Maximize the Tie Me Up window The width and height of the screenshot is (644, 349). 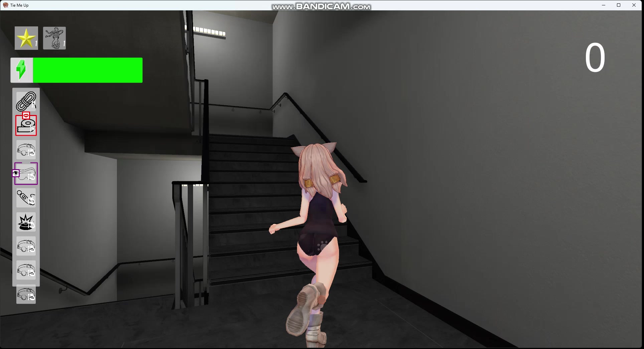[619, 5]
